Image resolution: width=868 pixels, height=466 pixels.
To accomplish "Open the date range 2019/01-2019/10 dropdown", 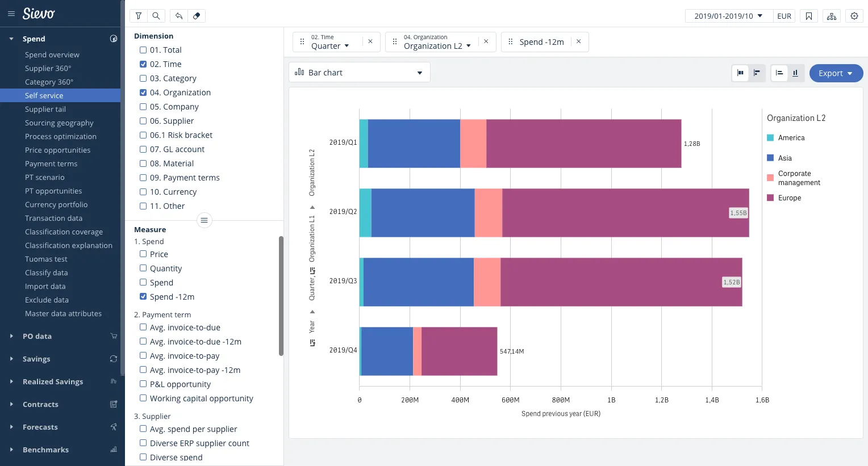I will (728, 16).
